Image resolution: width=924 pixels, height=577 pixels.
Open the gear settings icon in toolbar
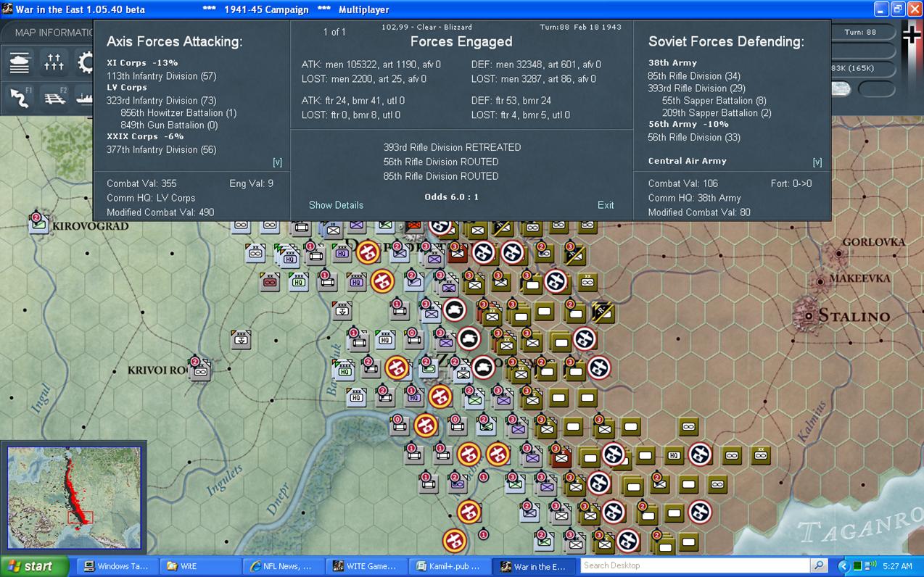coord(86,62)
